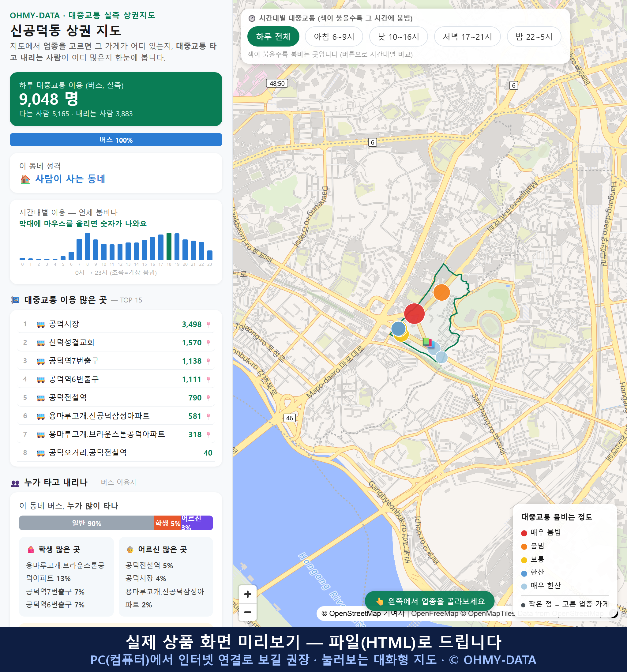
Task: Click the 학생 5% rider segment
Action: [x=168, y=523]
